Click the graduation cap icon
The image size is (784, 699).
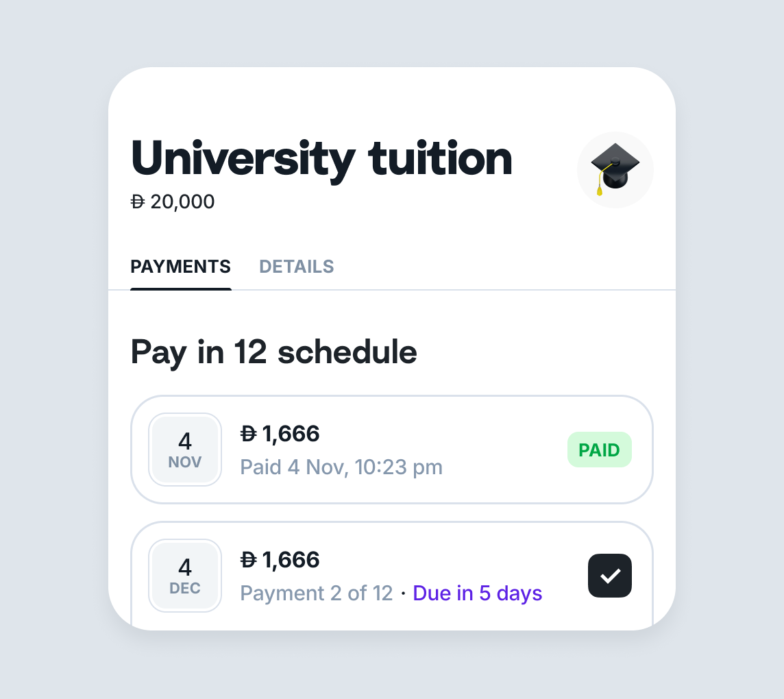pyautogui.click(x=615, y=169)
